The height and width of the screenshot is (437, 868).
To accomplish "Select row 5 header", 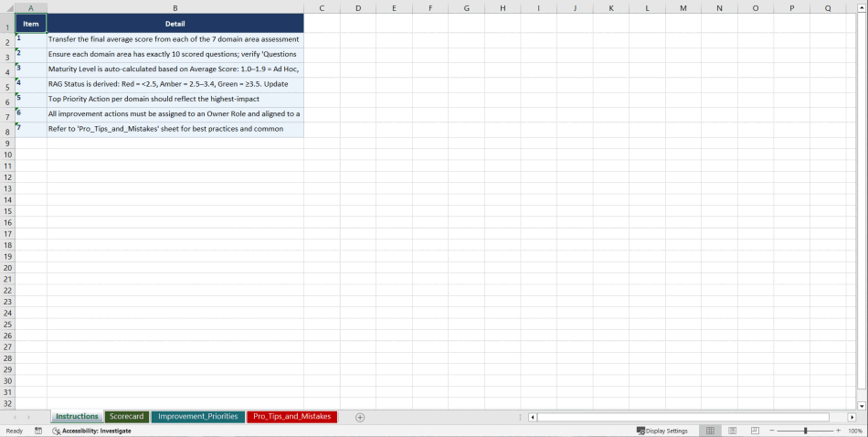I will coord(7,87).
